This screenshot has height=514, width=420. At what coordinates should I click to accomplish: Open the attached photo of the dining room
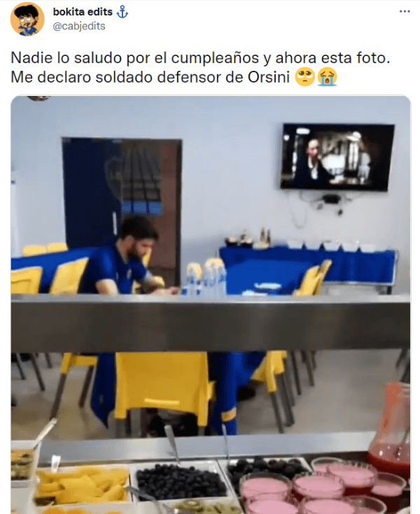211,305
